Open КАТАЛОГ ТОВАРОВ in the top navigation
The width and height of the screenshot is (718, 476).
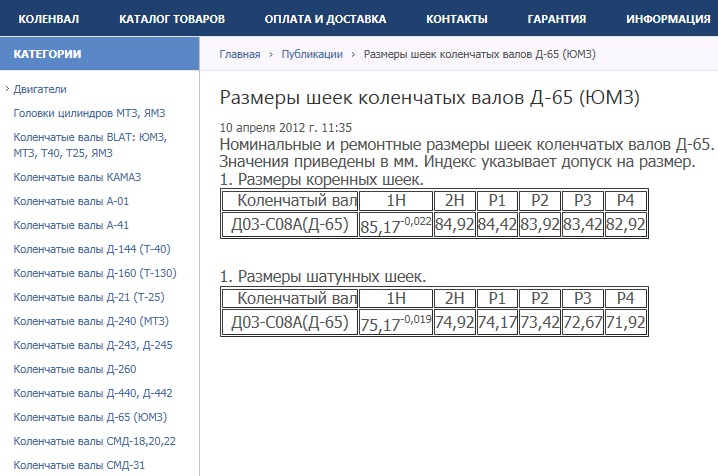coord(171,19)
